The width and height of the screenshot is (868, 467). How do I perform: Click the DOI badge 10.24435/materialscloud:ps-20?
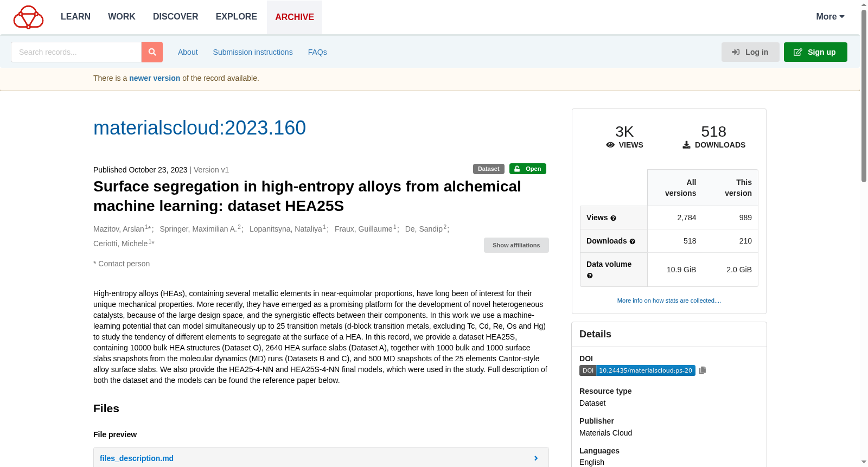tap(637, 370)
